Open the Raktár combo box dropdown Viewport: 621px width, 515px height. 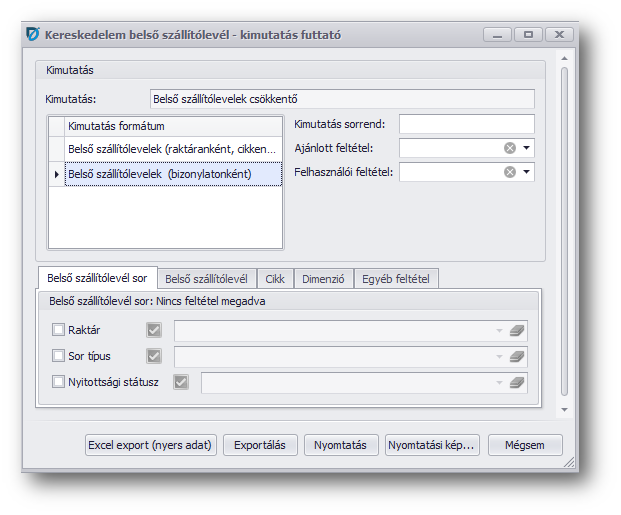(499, 330)
